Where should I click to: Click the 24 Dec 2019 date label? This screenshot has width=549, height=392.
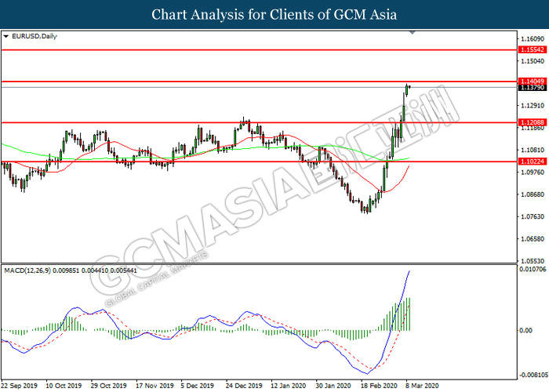(244, 386)
